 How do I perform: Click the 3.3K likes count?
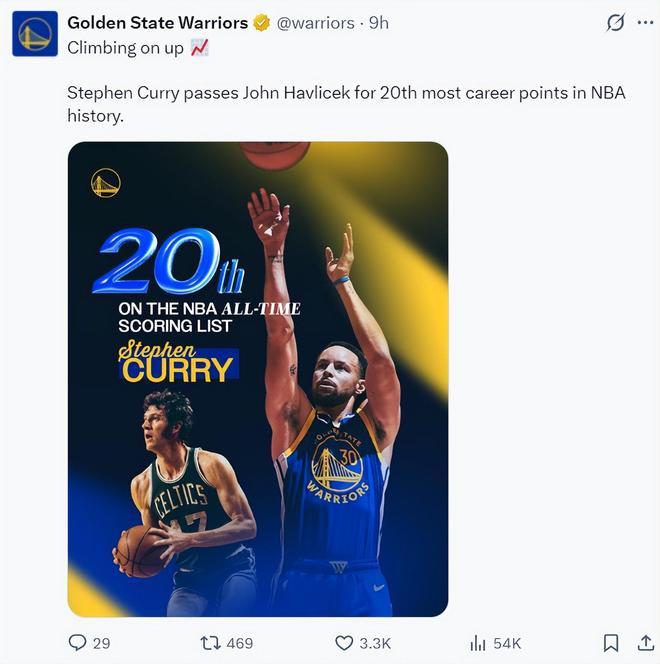coord(375,643)
